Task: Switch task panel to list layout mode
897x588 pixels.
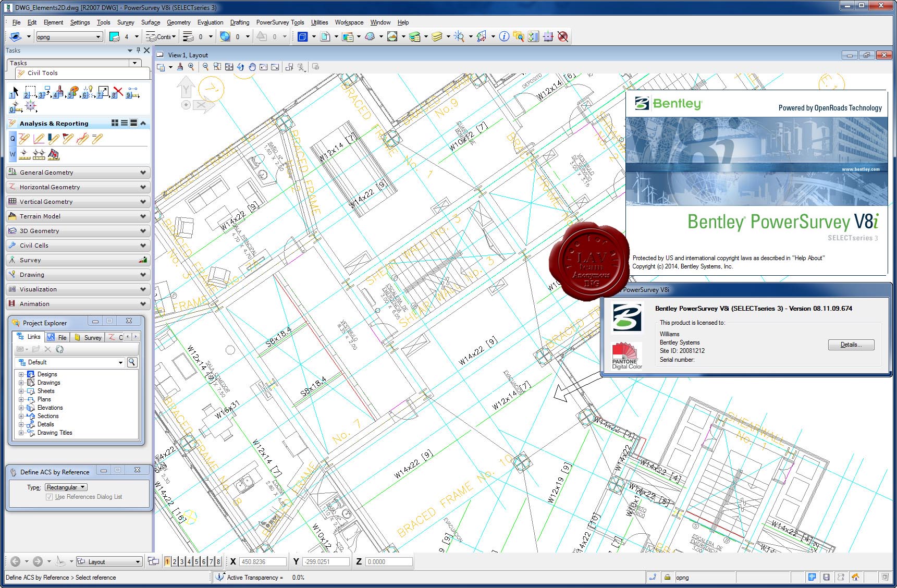Action: tap(124, 123)
